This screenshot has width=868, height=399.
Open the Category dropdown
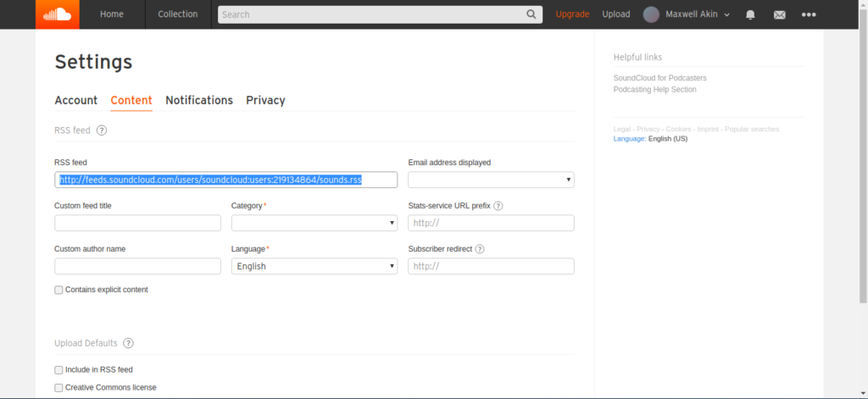click(x=314, y=223)
